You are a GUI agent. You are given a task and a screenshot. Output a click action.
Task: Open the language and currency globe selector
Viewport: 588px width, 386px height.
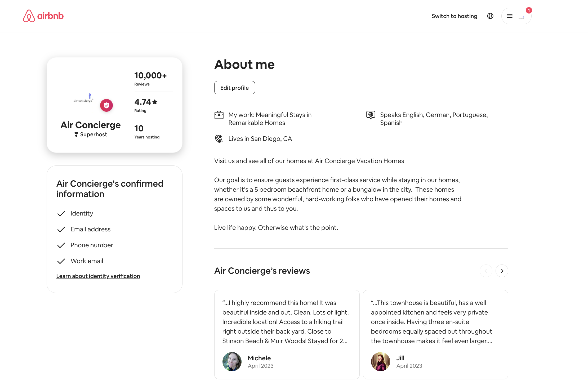point(490,16)
